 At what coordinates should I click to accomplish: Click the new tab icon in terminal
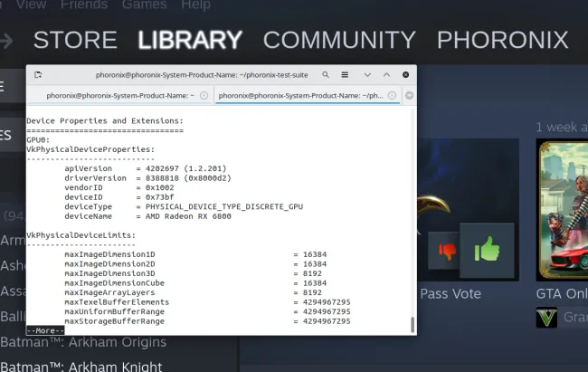(38, 75)
